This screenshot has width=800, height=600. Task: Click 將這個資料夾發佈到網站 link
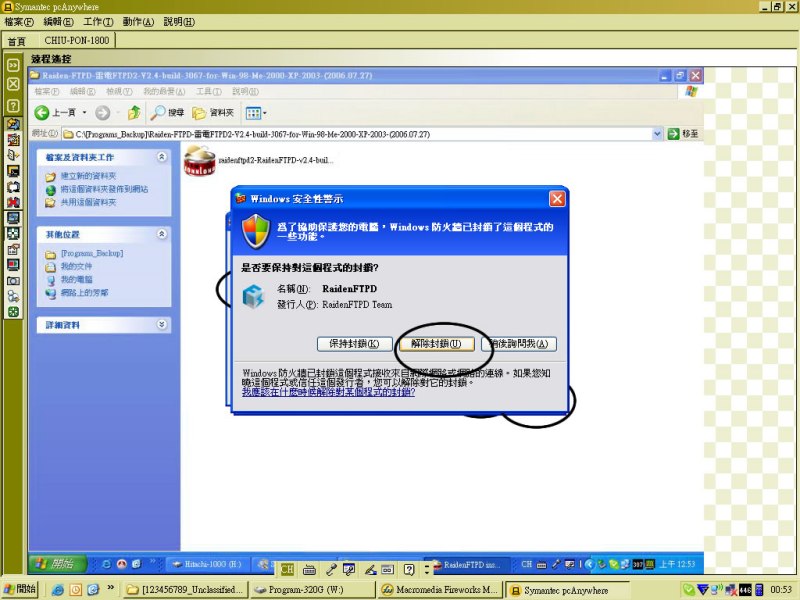tap(104, 189)
